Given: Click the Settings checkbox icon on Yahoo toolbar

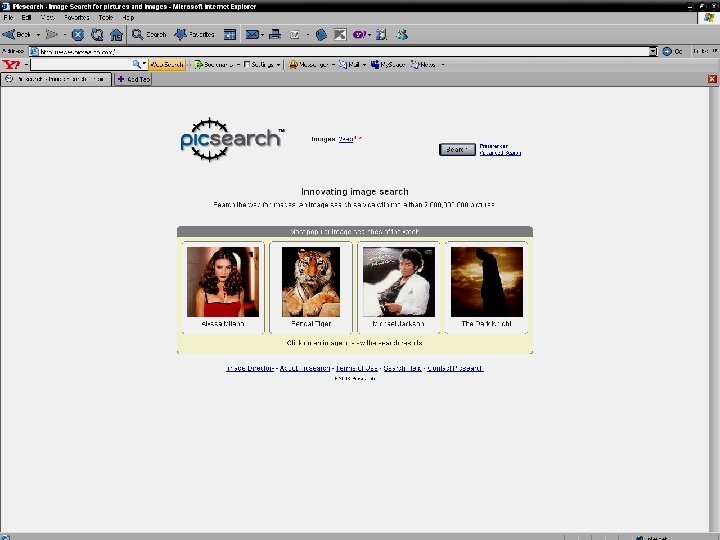Looking at the screenshot, I should coord(247,65).
